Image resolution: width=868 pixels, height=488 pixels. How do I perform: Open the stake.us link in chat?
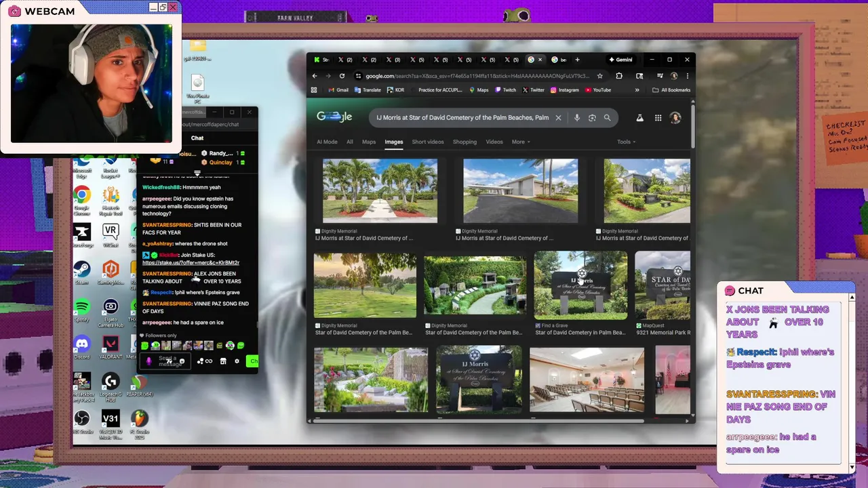(x=191, y=262)
